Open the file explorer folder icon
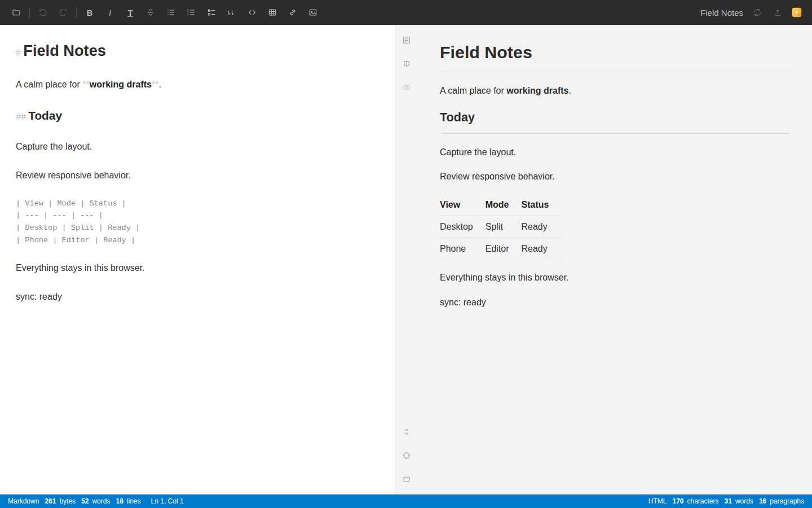The image size is (812, 508). (x=16, y=12)
